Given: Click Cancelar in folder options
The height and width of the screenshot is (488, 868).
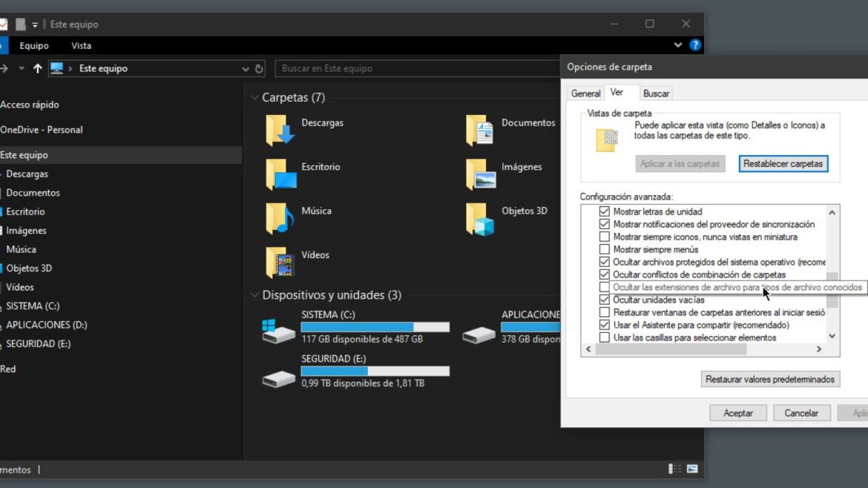Looking at the screenshot, I should pyautogui.click(x=801, y=413).
